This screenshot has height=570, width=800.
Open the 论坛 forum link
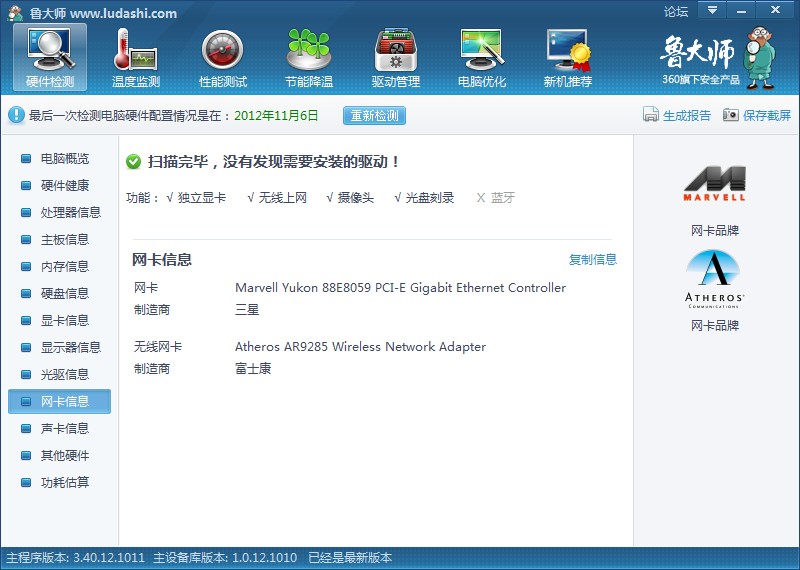pos(676,11)
